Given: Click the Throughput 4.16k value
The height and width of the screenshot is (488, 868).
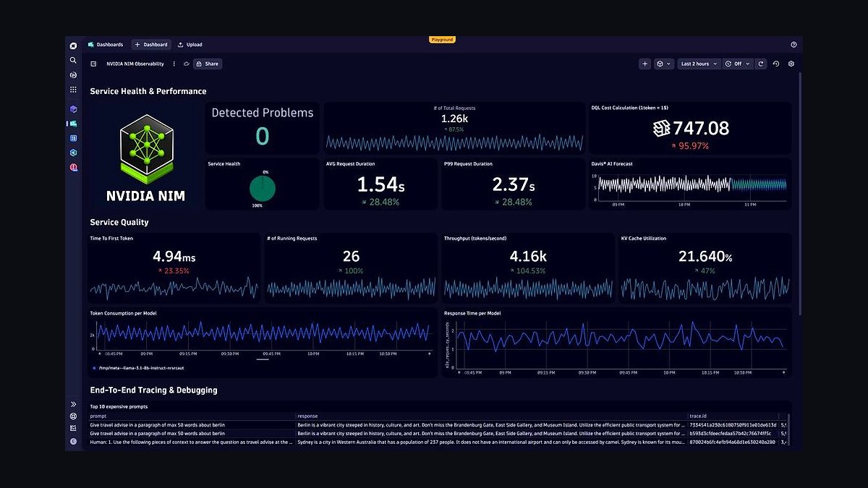Looking at the screenshot, I should (527, 256).
